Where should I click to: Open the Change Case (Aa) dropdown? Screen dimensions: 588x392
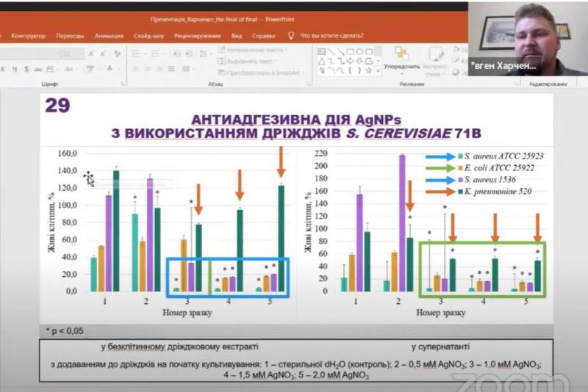coord(71,69)
